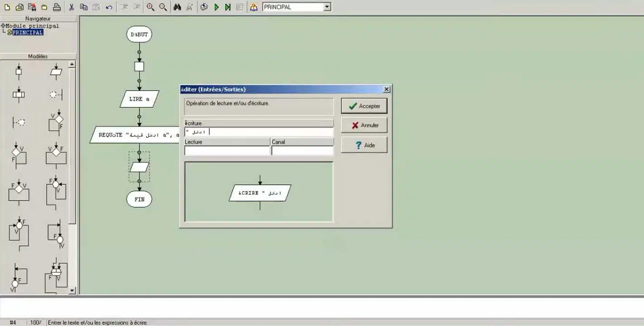Select the FIN end node
The height and width of the screenshot is (326, 644).
pyautogui.click(x=139, y=199)
